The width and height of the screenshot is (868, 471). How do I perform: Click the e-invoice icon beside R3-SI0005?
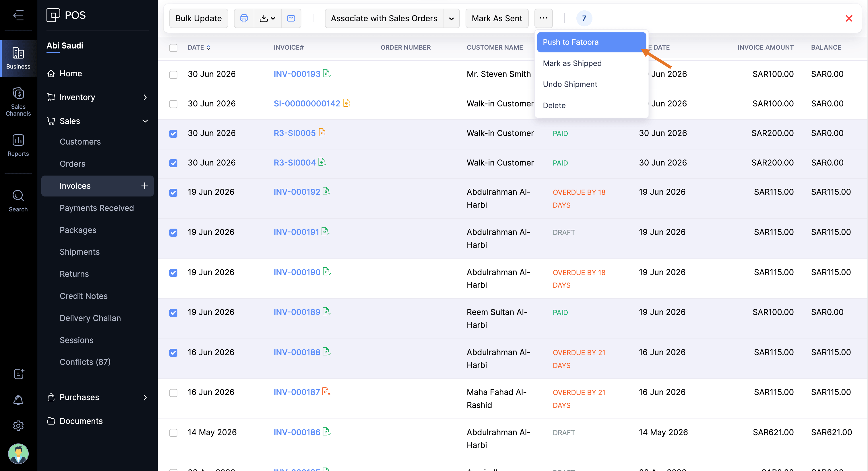pos(322,132)
